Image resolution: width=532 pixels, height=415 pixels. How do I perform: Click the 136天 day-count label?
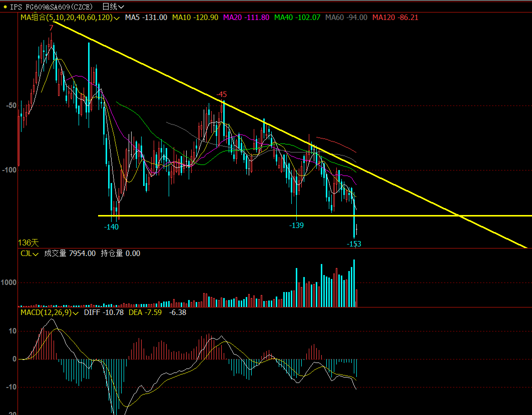pyautogui.click(x=28, y=242)
